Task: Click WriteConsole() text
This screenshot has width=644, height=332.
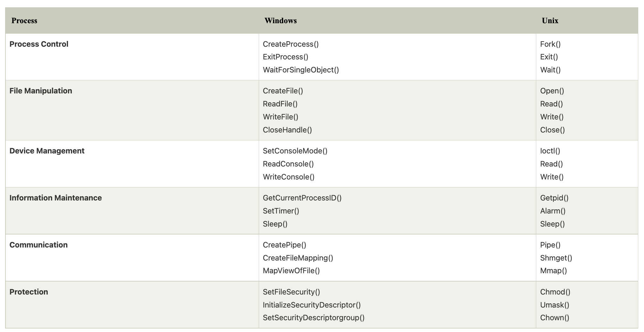Action: click(289, 177)
